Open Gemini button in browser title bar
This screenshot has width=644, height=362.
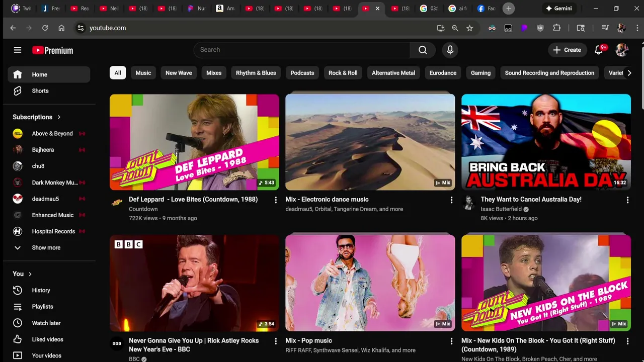(558, 9)
